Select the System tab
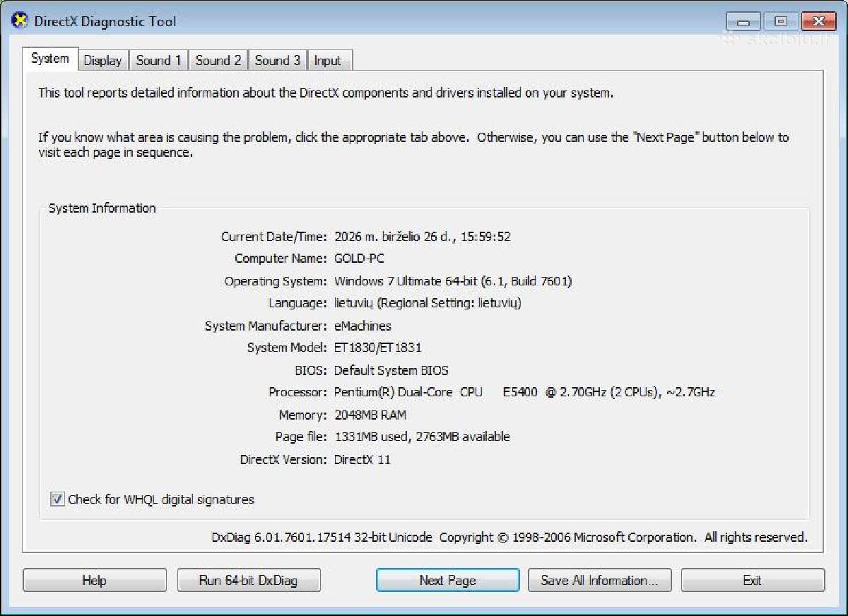Viewport: 848px width, 616px height. pos(50,59)
